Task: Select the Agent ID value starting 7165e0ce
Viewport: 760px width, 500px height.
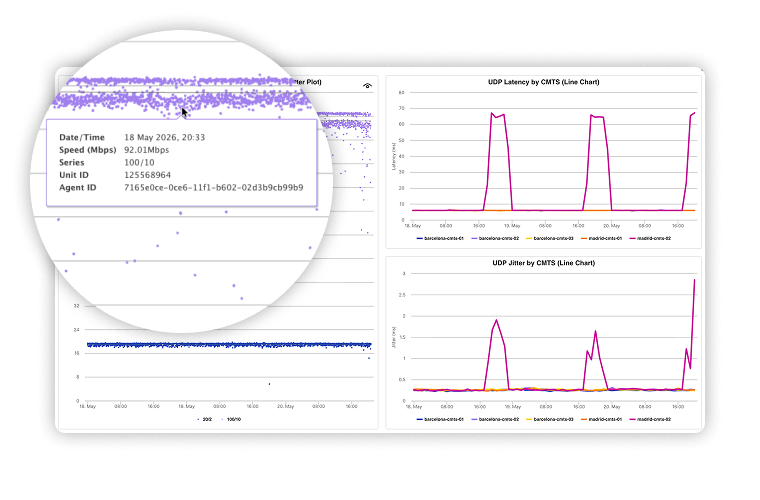Action: [214, 188]
